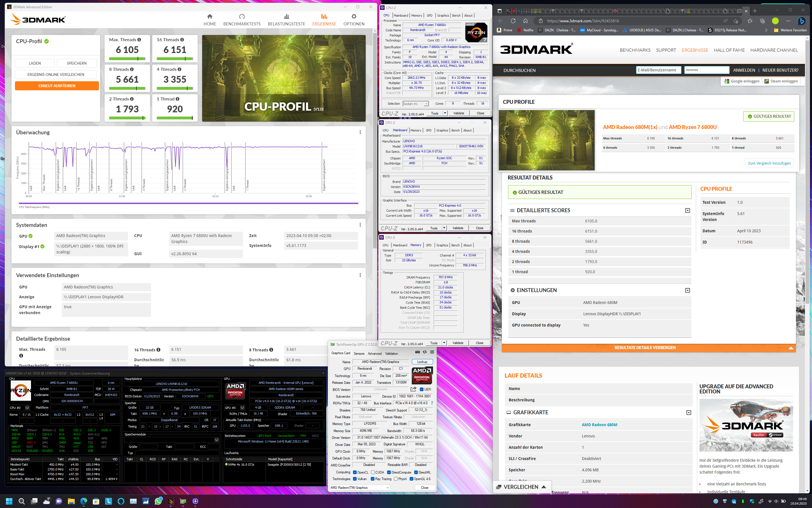
Task: Click the CPU profile thumbnail on the web page
Action: tap(547, 140)
